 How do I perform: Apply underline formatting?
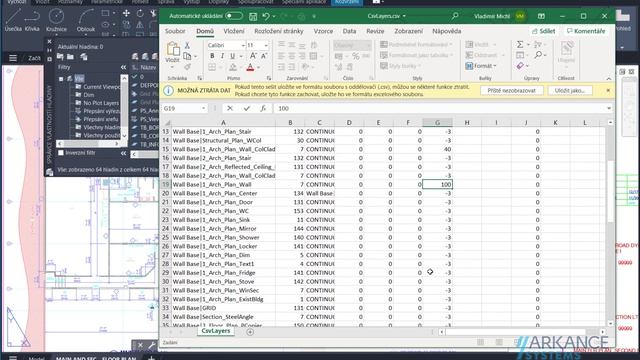(x=232, y=56)
